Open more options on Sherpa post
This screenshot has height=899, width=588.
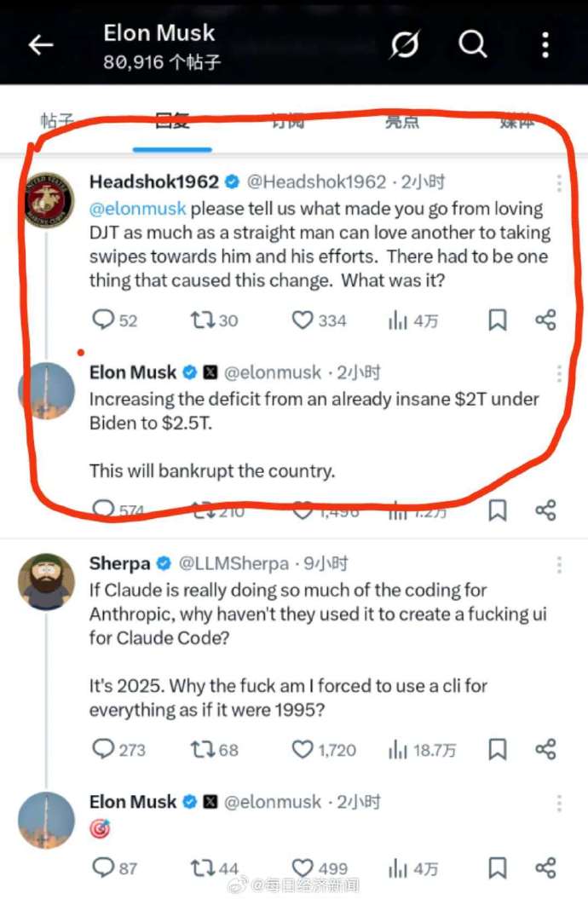point(559,565)
